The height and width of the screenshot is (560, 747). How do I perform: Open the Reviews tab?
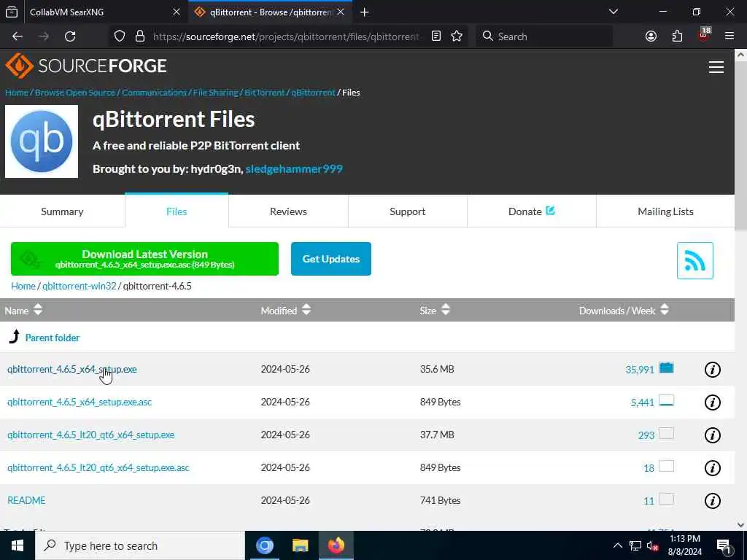tap(288, 211)
